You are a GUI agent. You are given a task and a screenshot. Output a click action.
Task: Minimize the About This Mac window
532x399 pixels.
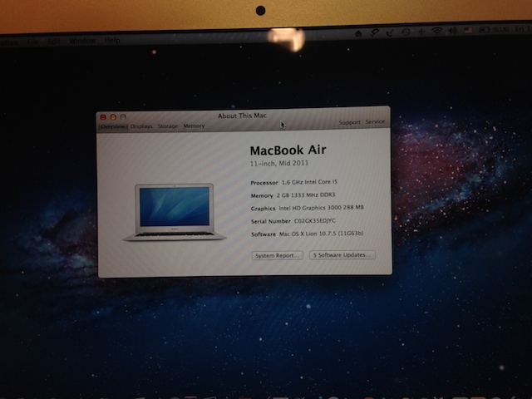[x=113, y=117]
